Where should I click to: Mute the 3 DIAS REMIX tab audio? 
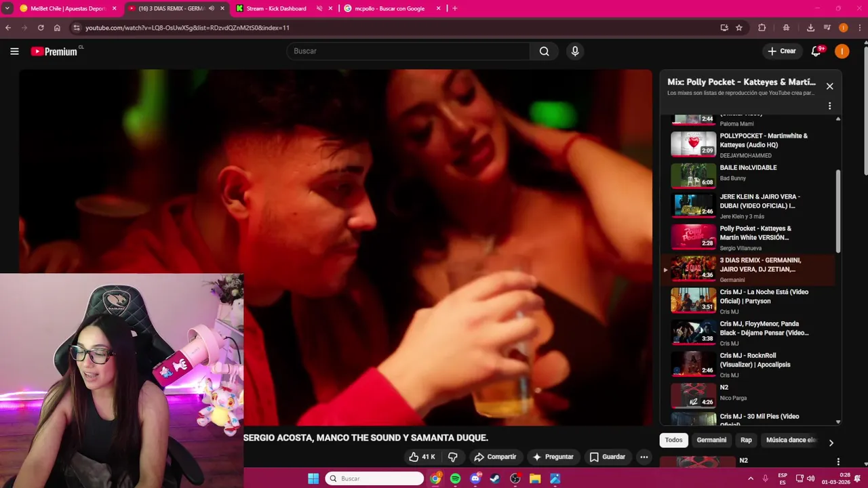[x=212, y=8]
